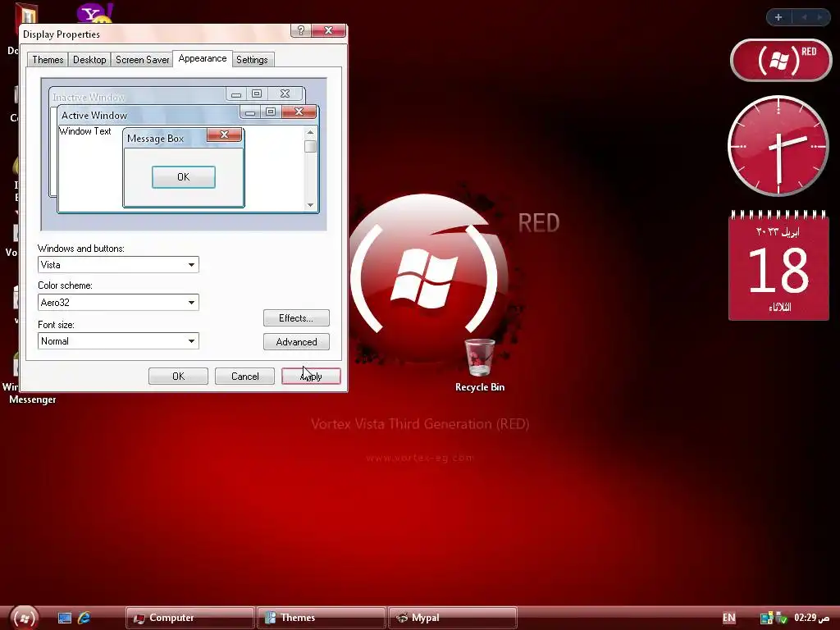Open the Screen Saver tab
Screen dimensions: 840x630
(142, 59)
